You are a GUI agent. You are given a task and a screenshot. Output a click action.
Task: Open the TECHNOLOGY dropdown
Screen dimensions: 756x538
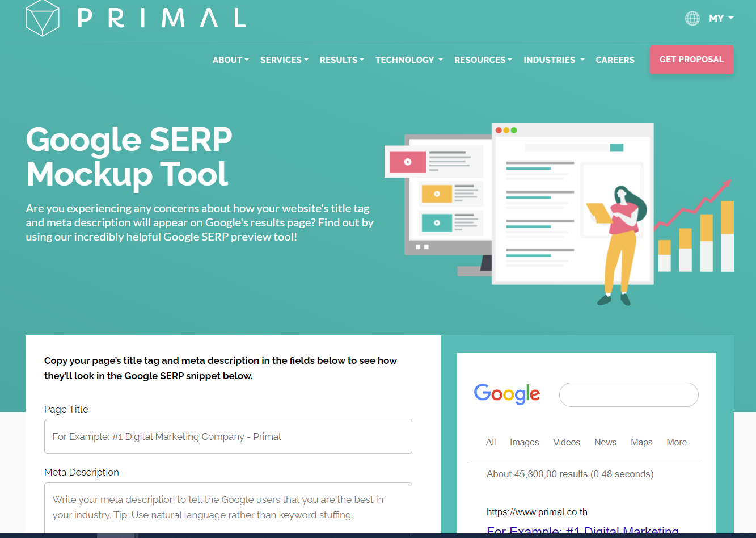pos(409,60)
